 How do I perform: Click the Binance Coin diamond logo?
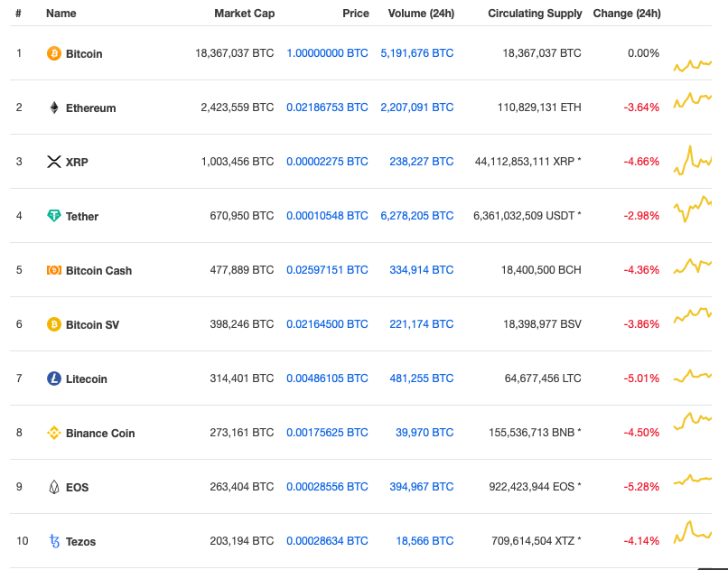[x=53, y=432]
